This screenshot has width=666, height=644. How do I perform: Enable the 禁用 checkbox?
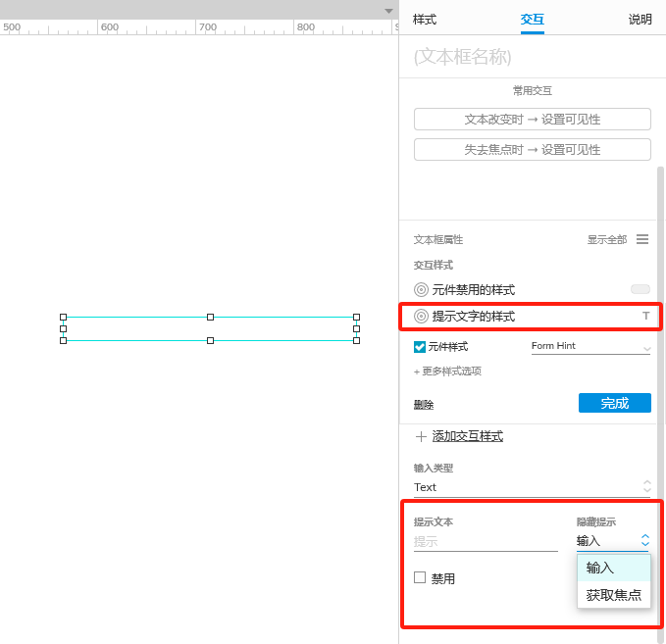420,577
